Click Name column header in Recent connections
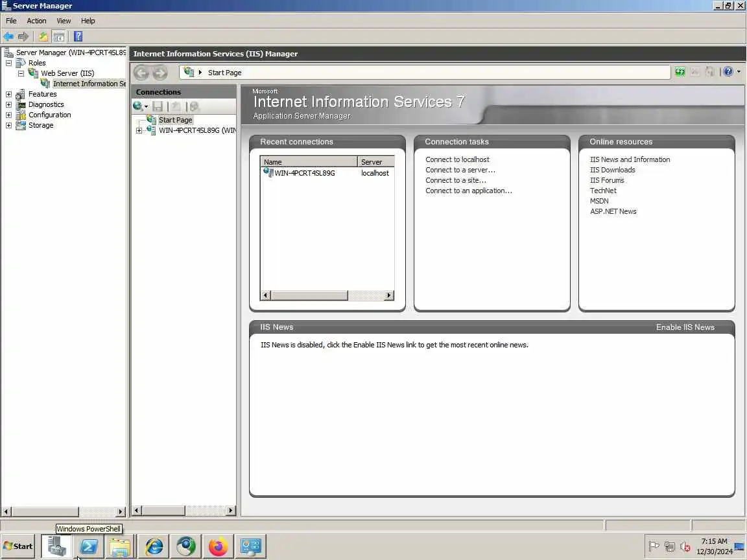 [309, 162]
